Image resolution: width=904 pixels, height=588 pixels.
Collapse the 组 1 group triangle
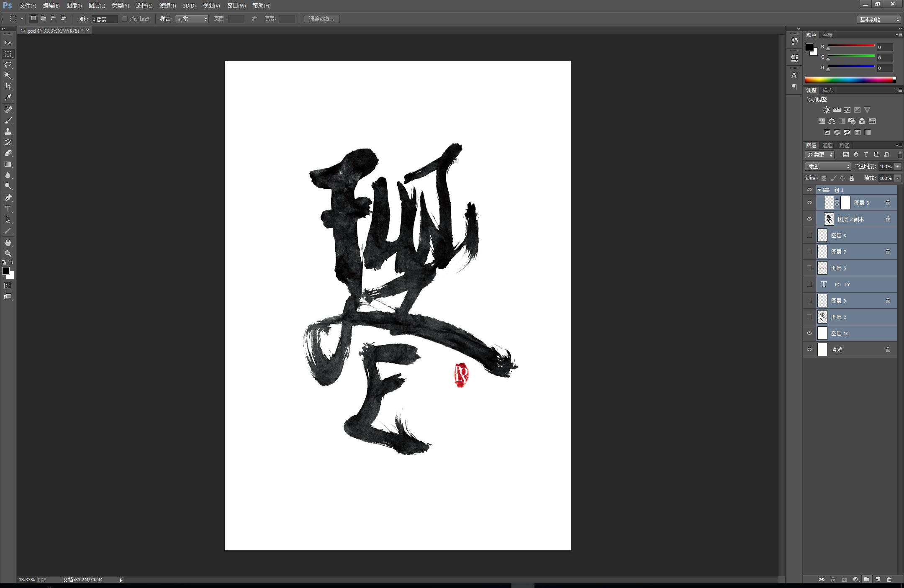[819, 190]
